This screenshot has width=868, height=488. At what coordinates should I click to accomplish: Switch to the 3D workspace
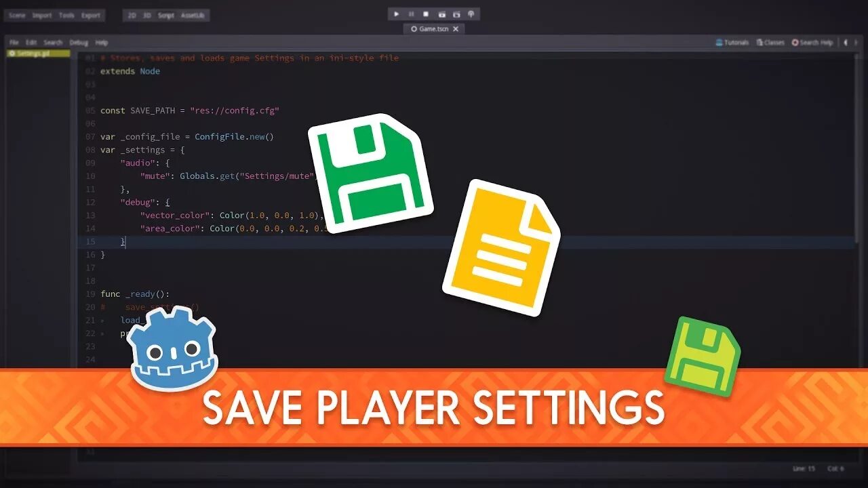(147, 15)
